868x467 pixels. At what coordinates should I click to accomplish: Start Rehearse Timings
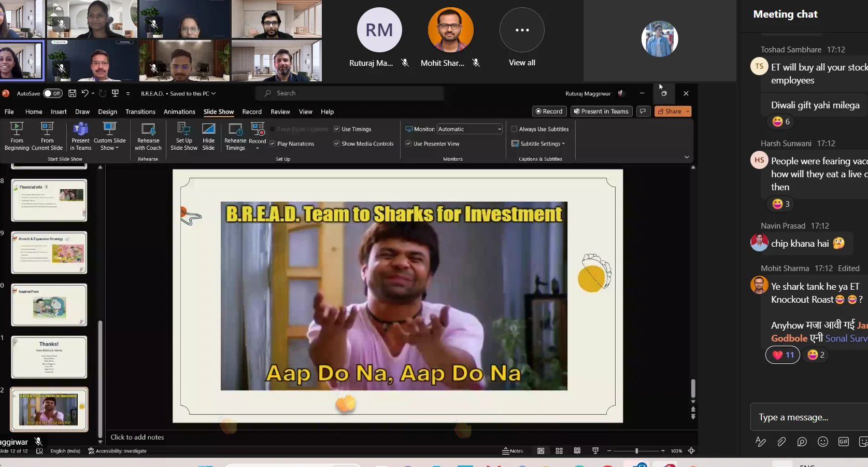235,136
